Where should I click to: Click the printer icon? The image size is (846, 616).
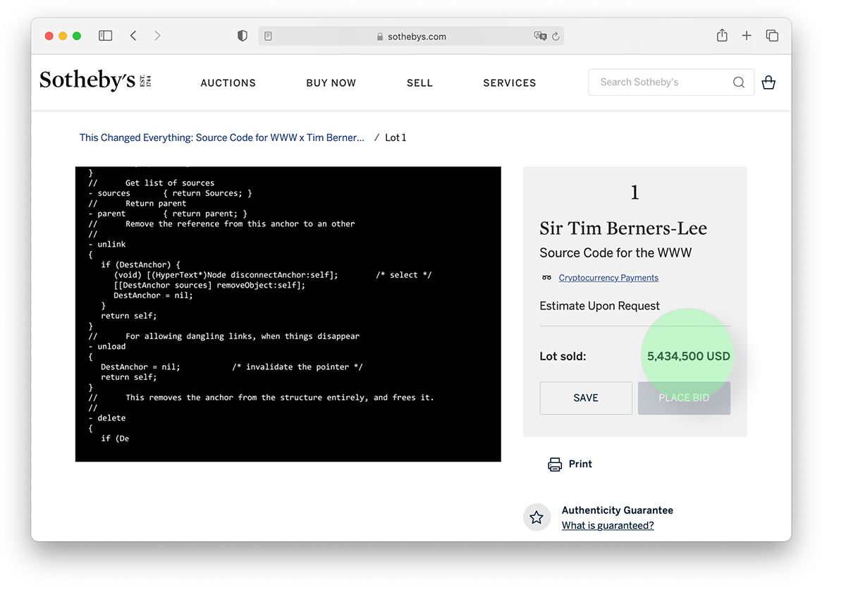coord(555,464)
